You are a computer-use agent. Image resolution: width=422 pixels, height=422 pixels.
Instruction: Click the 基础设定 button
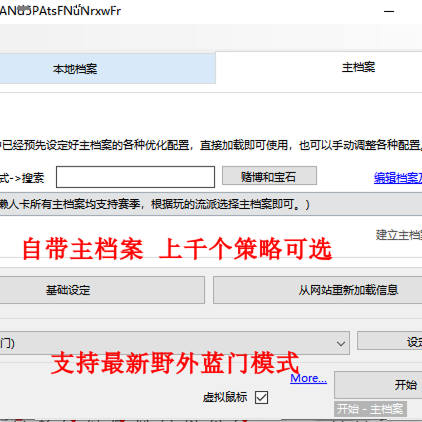102,290
